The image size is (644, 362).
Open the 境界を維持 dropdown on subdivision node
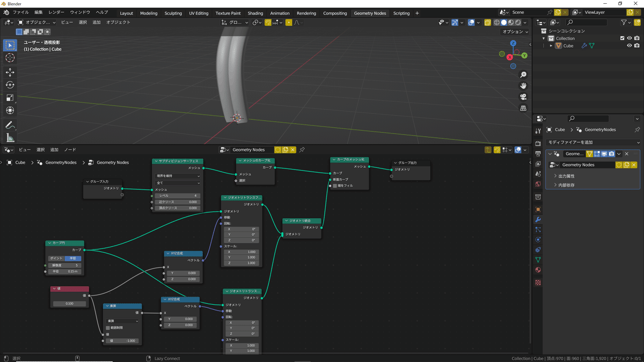pyautogui.click(x=178, y=176)
